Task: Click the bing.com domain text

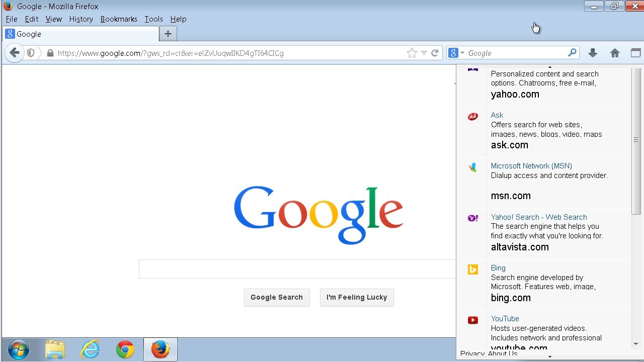Action: click(x=511, y=298)
